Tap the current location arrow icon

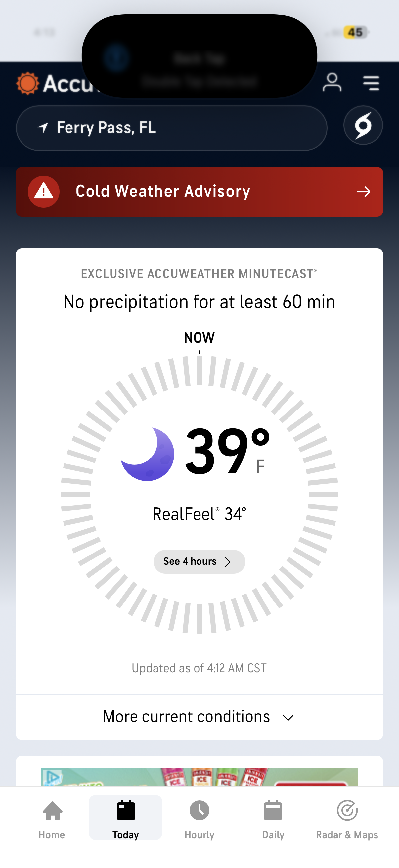click(x=43, y=127)
